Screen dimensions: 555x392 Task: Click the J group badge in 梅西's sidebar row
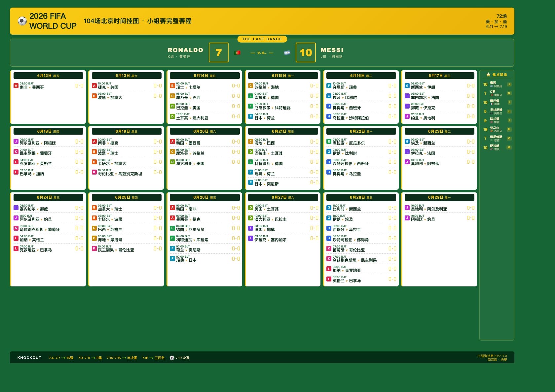[509, 84]
